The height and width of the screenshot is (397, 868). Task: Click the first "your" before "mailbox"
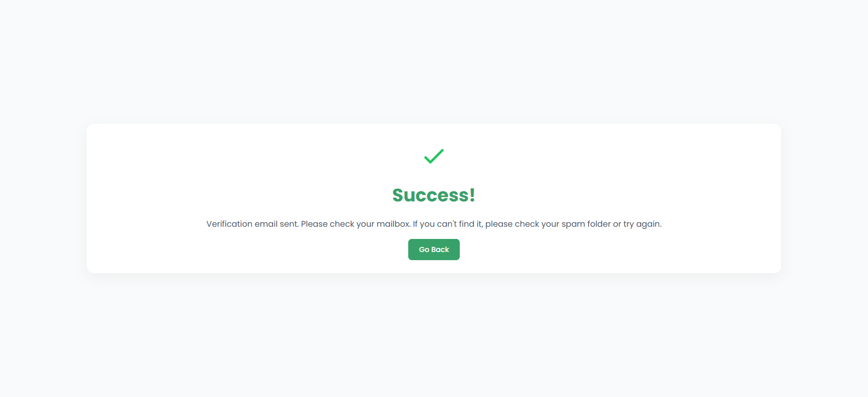click(365, 224)
